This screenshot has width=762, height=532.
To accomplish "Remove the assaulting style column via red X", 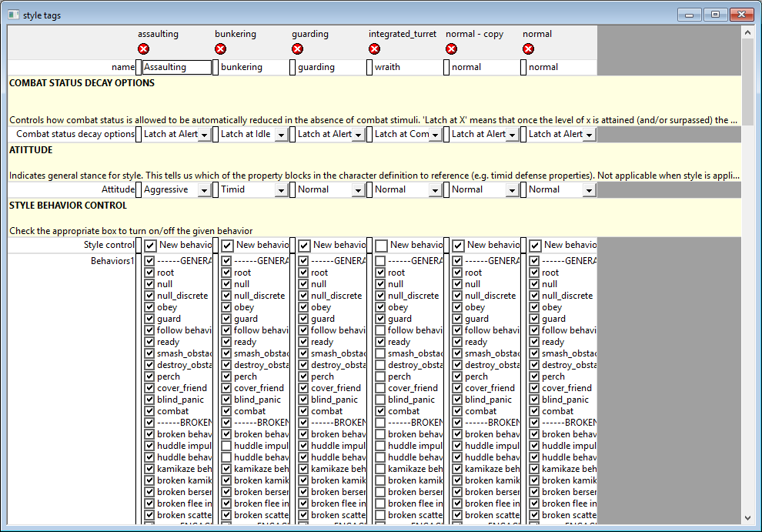I will point(143,49).
